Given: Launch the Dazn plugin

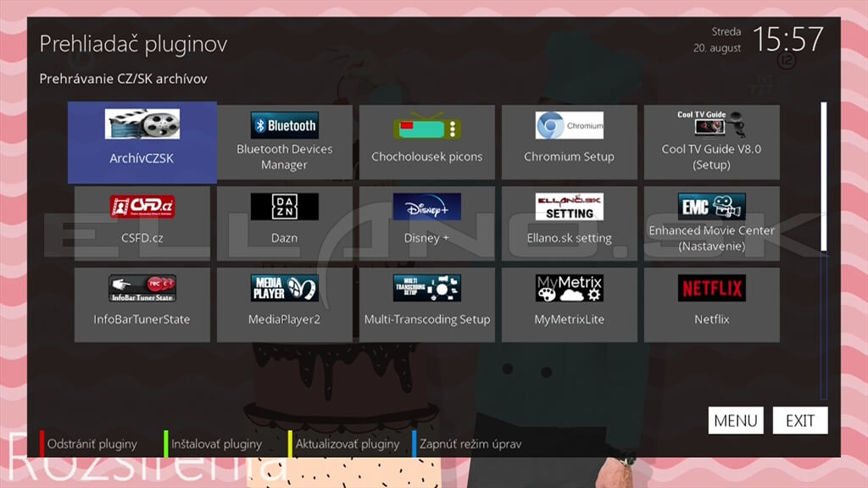Looking at the screenshot, I should (284, 223).
